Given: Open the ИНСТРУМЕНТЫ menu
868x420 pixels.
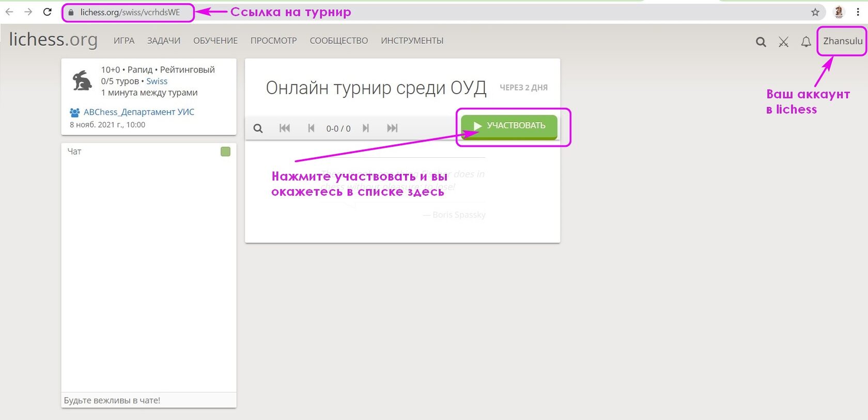Looking at the screenshot, I should pos(412,41).
